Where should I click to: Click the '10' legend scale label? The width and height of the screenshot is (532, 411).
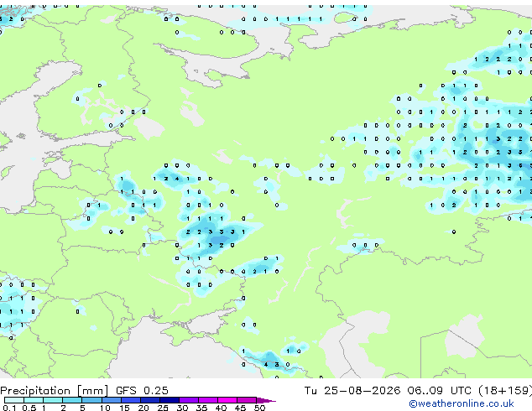click(x=105, y=408)
